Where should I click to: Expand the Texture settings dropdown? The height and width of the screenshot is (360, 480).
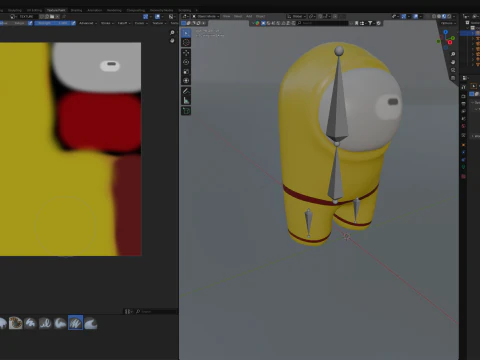click(159, 23)
